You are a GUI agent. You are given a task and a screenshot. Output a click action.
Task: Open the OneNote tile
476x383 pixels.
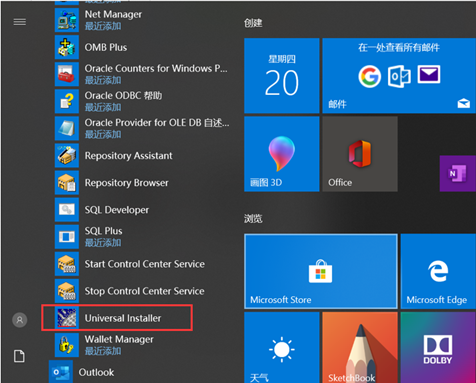click(458, 173)
